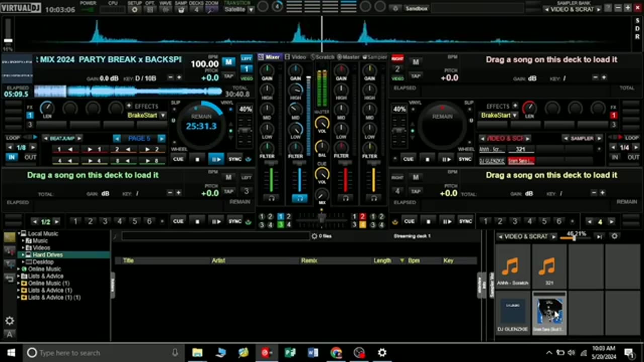Image resolution: width=644 pixels, height=362 pixels.
Task: Switch to the Scratch tab
Action: 323,57
